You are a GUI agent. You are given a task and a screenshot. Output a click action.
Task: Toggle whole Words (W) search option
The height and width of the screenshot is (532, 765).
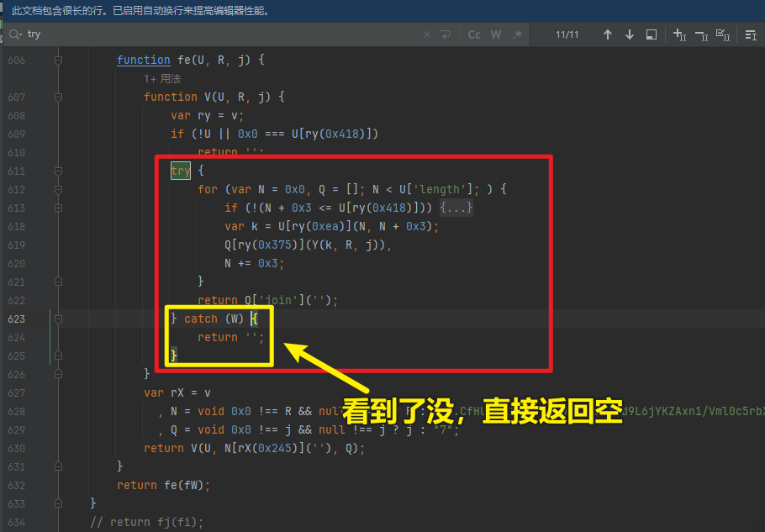pos(496,34)
